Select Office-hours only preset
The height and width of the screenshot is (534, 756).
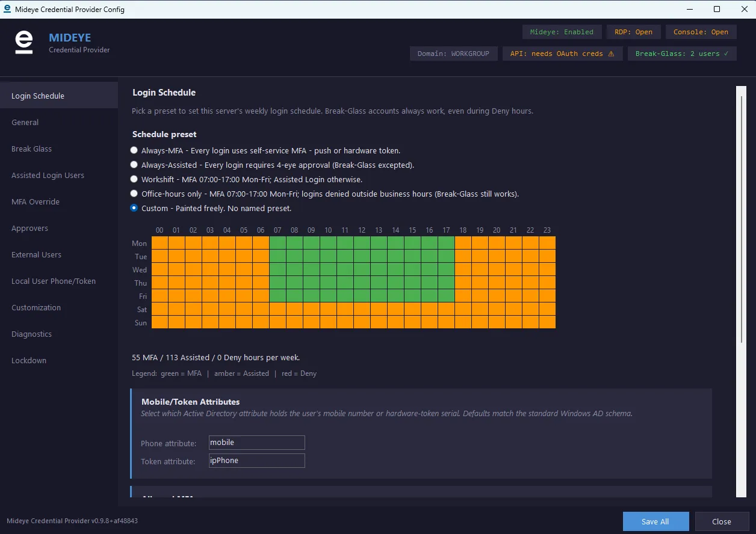[x=134, y=194]
